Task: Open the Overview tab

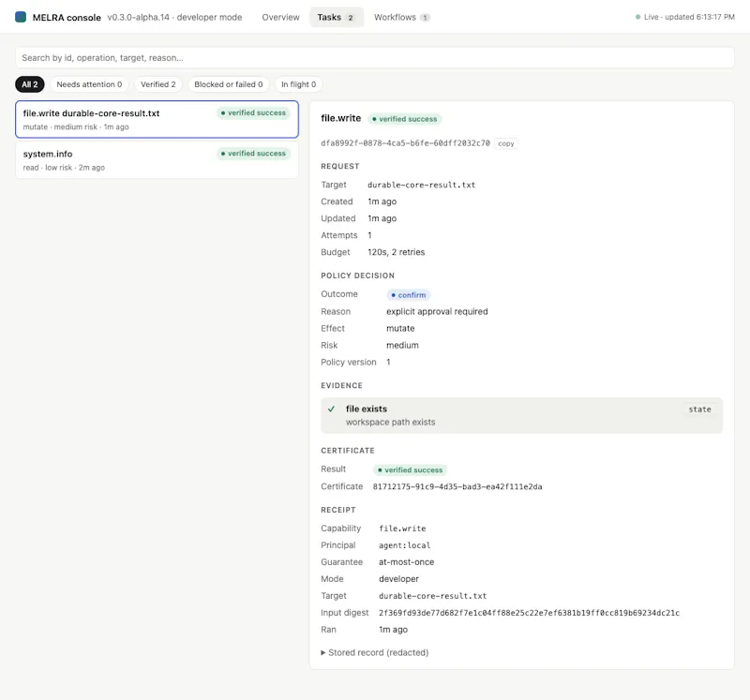Action: 280,17
